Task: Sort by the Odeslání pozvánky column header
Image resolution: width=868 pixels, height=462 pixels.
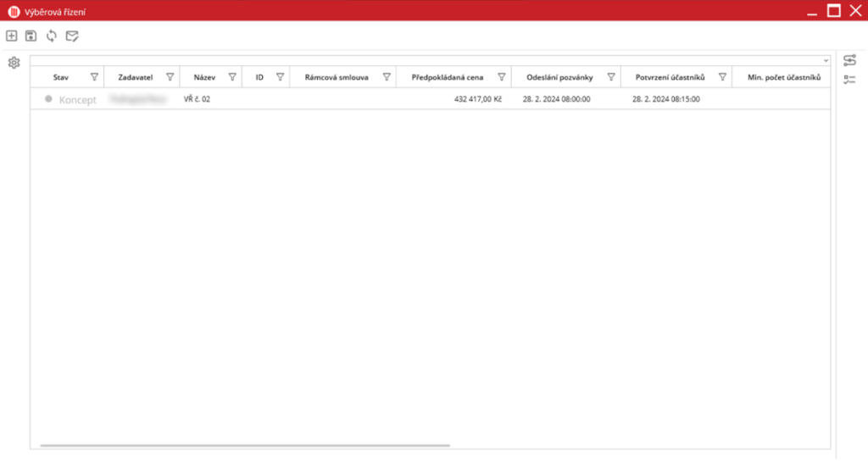Action: (559, 77)
